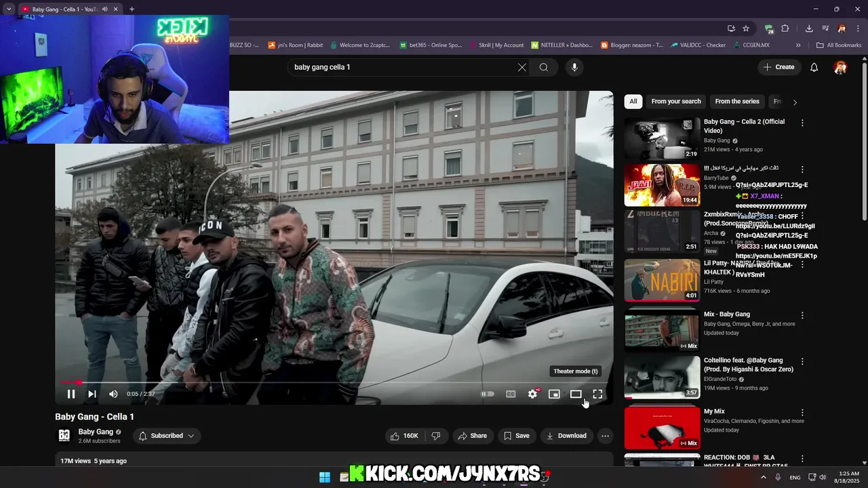The width and height of the screenshot is (868, 488).
Task: Clear the search box text
Action: tap(521, 67)
